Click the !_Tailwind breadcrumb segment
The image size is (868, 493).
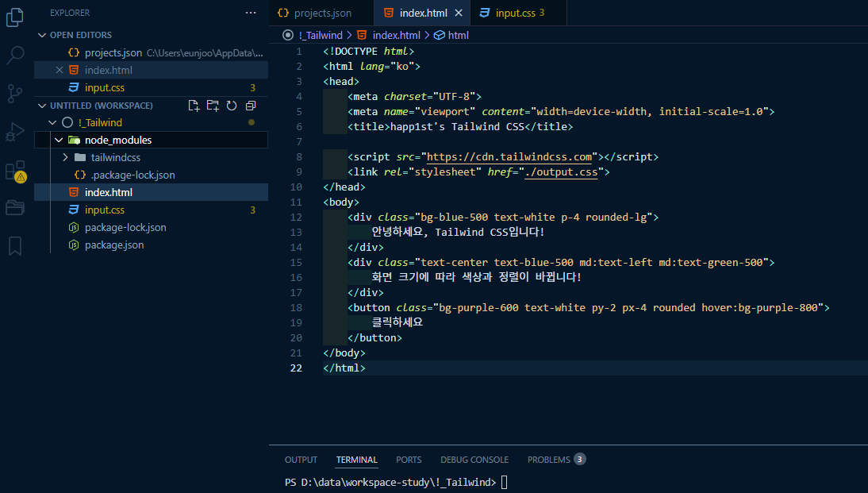click(x=321, y=36)
